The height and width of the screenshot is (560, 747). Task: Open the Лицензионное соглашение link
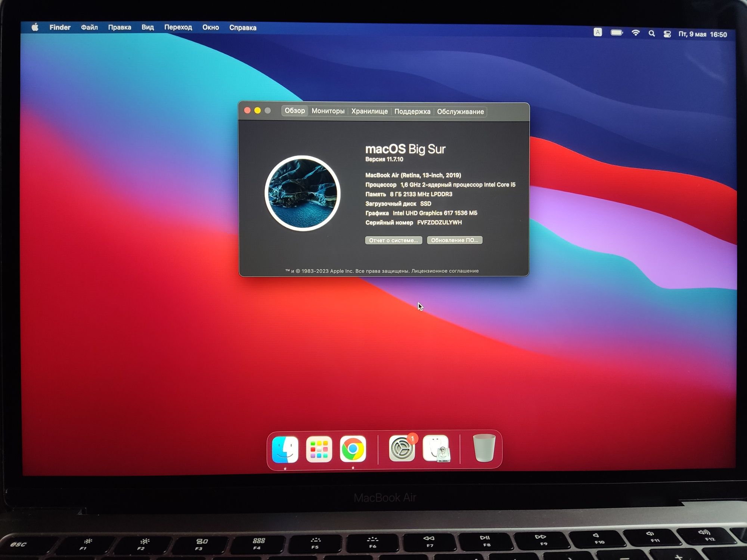(x=445, y=271)
